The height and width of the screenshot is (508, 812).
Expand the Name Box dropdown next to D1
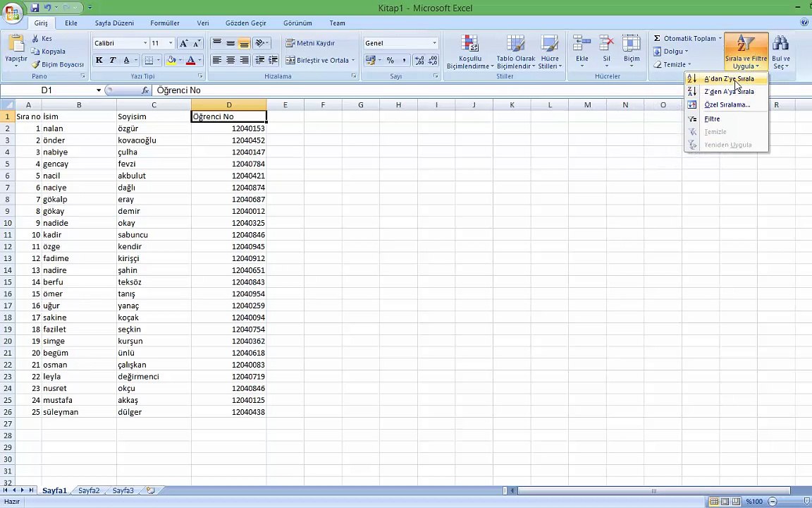99,90
